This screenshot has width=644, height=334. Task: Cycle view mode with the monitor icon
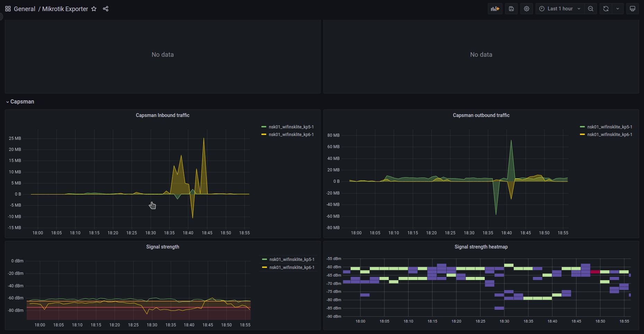(633, 9)
